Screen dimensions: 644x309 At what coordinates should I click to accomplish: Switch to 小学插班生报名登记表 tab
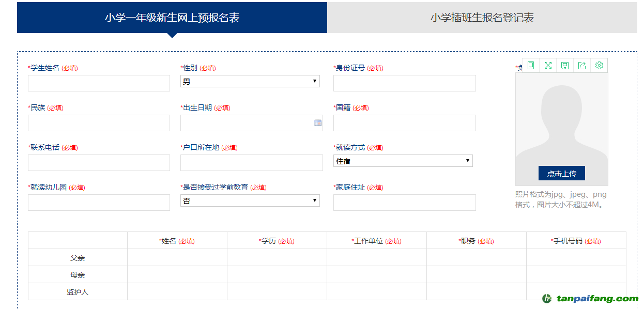tap(482, 18)
